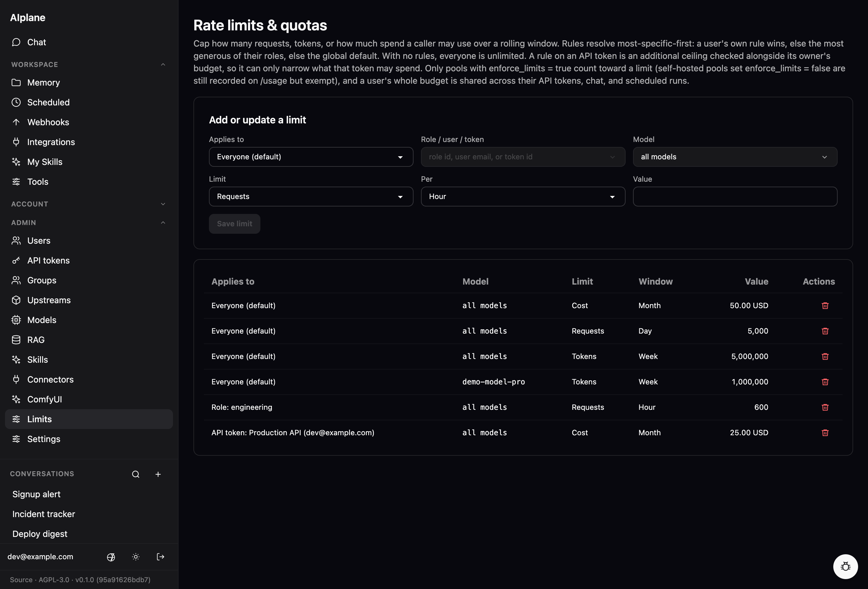
Task: Click the Upstreams cube icon
Action: 16,300
